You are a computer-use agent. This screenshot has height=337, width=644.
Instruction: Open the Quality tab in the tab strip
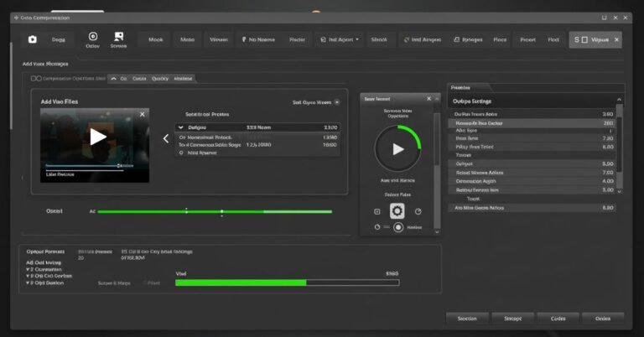160,79
